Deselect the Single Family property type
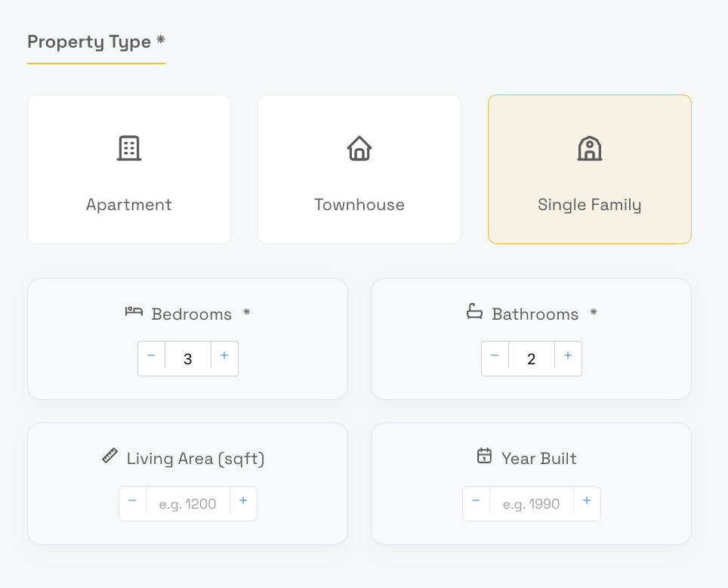The width and height of the screenshot is (728, 588). tap(590, 169)
